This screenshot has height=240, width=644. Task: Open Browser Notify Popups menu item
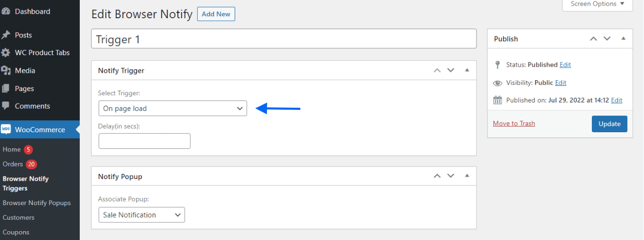tap(37, 203)
